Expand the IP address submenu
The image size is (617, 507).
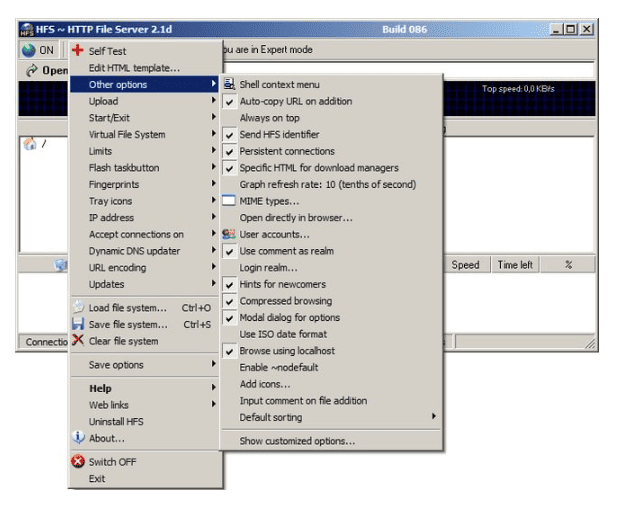pyautogui.click(x=144, y=217)
